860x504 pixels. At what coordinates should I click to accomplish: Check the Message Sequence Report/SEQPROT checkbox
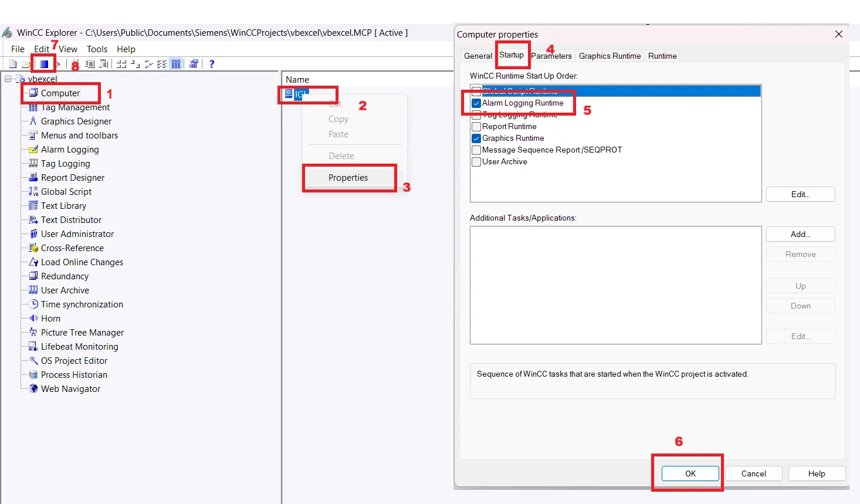pos(476,150)
